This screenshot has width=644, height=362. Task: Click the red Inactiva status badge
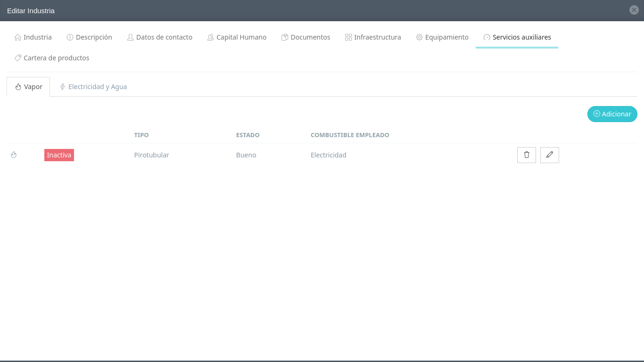click(59, 155)
